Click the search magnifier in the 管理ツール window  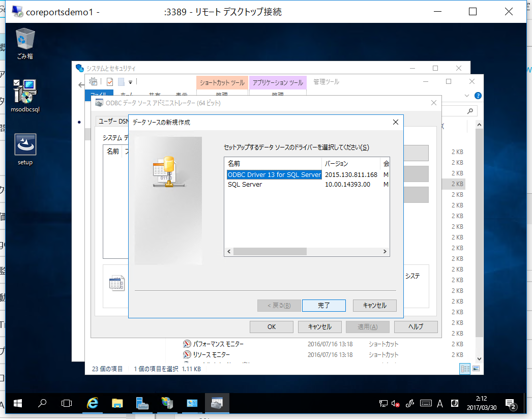(x=470, y=111)
